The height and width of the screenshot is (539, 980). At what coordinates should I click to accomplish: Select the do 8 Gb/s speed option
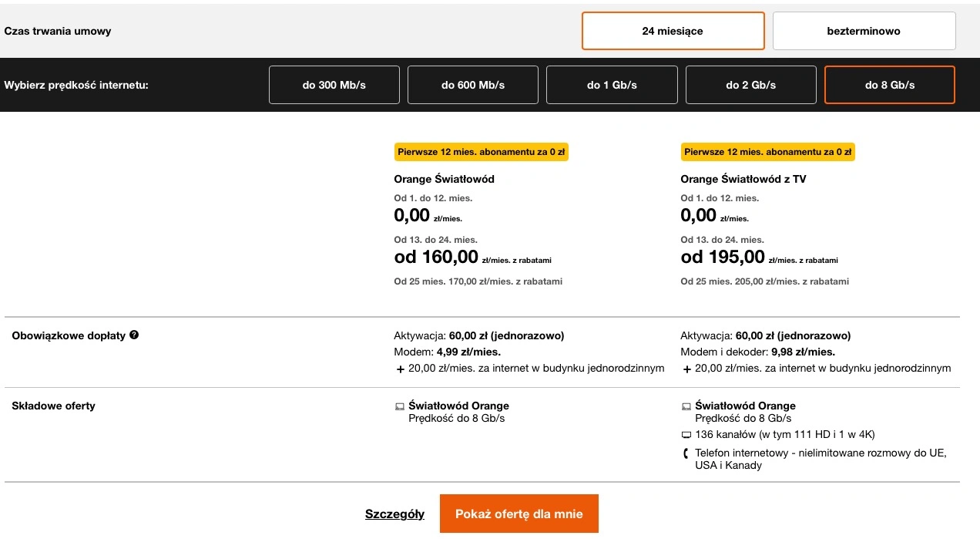tap(890, 85)
